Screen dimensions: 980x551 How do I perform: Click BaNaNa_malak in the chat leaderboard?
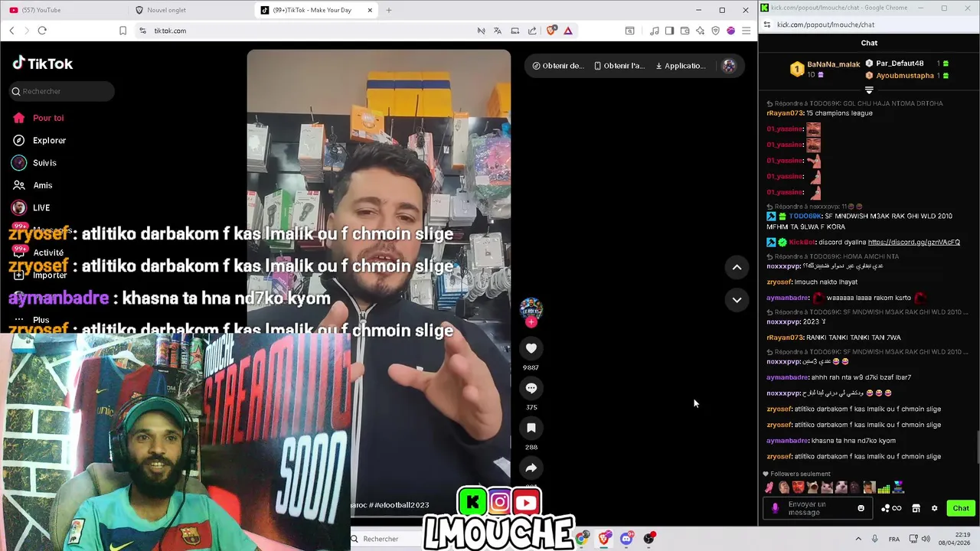(834, 64)
